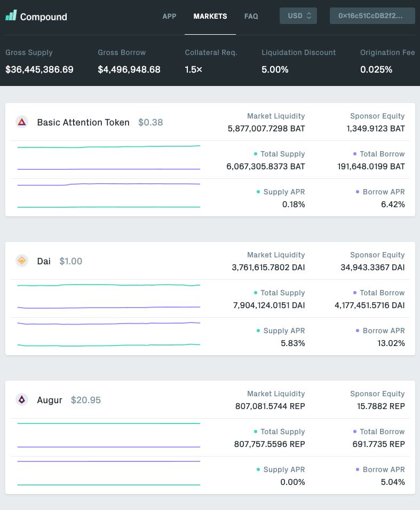Click the Augur token icon

point(22,399)
